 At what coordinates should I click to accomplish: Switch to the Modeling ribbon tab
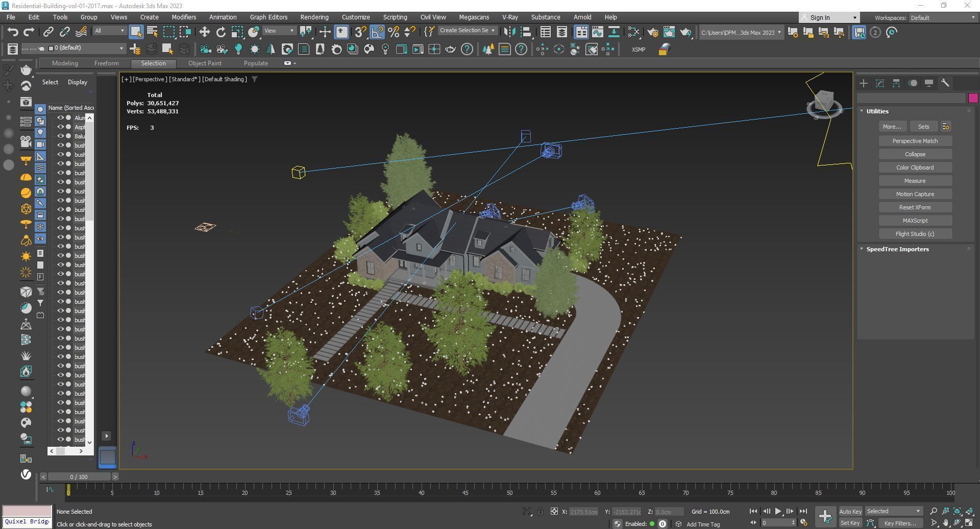(65, 63)
